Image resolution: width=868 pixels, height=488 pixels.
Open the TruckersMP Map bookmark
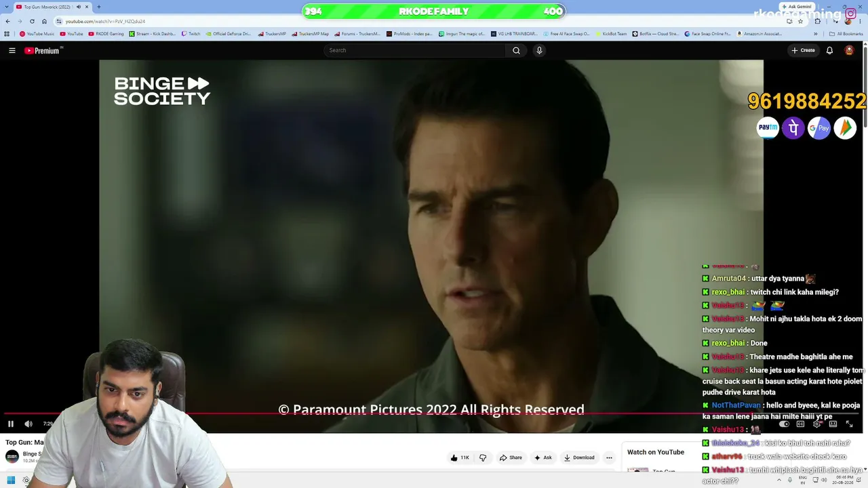[x=311, y=34]
